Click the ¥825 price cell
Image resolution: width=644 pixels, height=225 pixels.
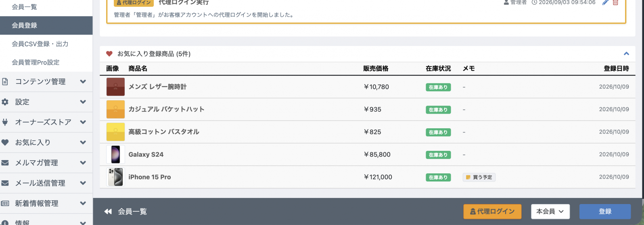click(372, 132)
